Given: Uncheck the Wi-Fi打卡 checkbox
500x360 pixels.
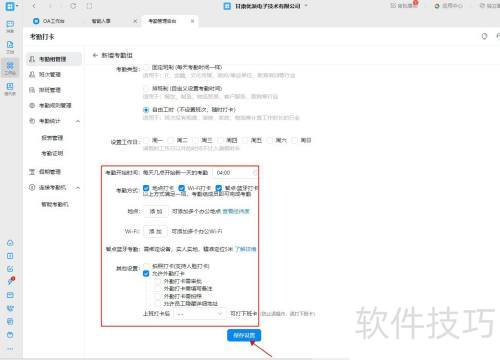Looking at the screenshot, I should coord(182,188).
